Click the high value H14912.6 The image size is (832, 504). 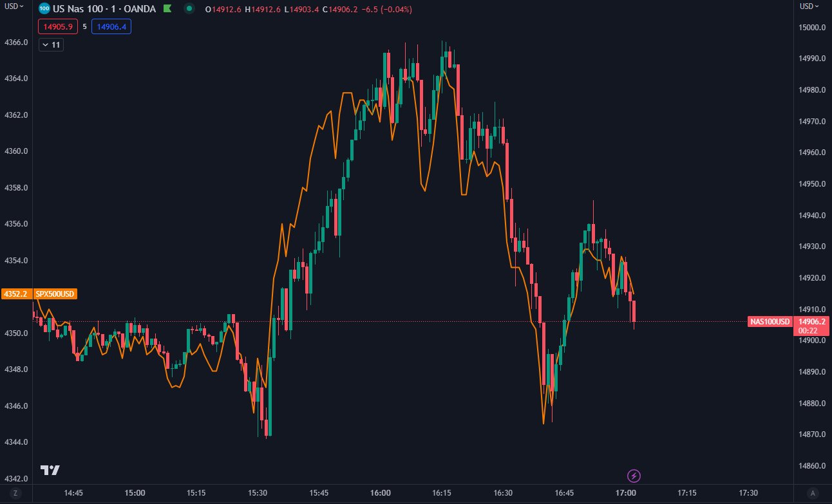[x=264, y=10]
